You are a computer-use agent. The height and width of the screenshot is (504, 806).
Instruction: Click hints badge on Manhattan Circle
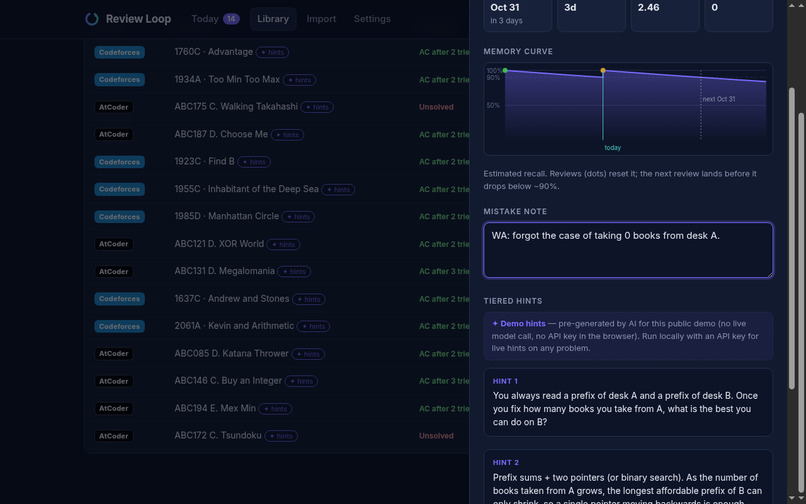point(298,217)
